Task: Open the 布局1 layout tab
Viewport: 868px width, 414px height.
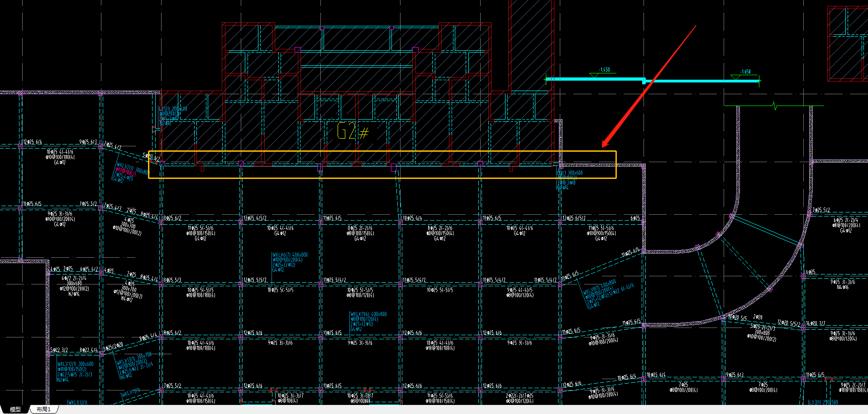Action: click(x=44, y=409)
